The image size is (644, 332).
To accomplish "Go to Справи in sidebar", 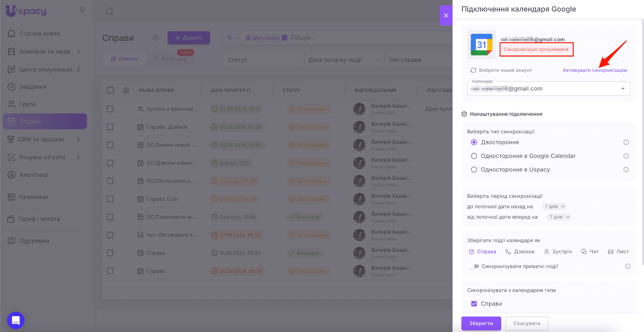I will (x=45, y=121).
